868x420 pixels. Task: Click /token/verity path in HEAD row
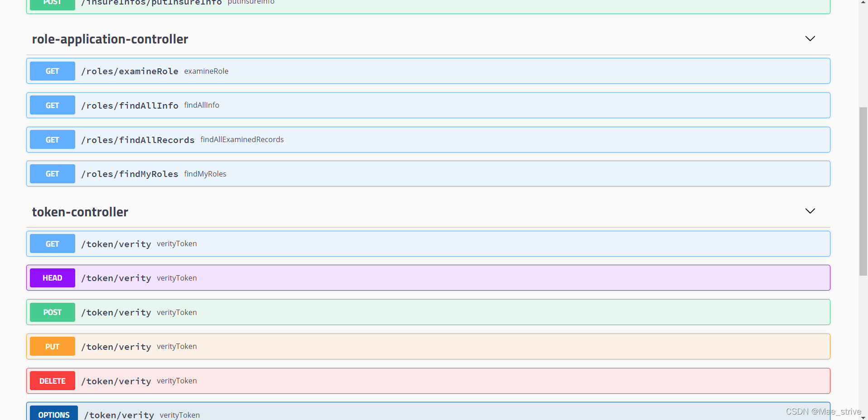[116, 278]
